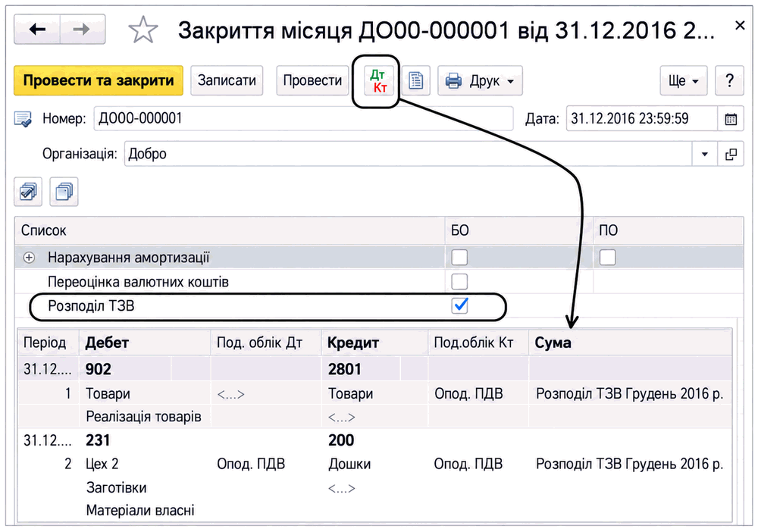Open the Ще more actions menu
The height and width of the screenshot is (532, 758).
pyautogui.click(x=684, y=80)
